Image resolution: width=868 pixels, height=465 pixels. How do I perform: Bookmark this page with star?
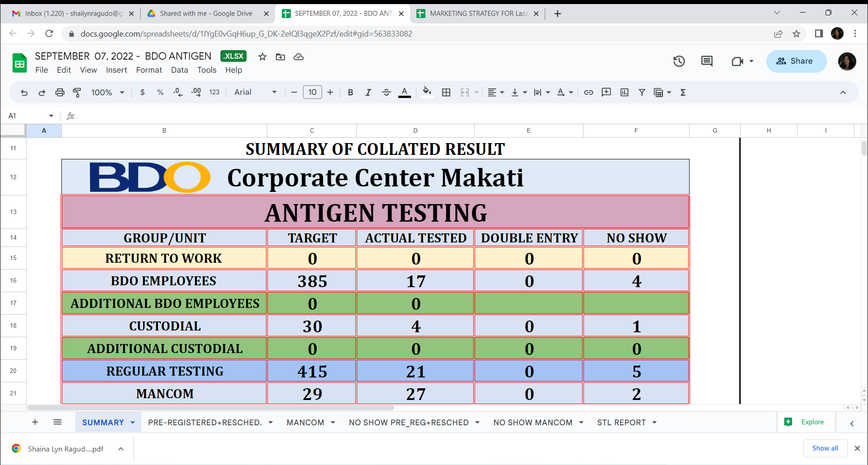[x=796, y=34]
